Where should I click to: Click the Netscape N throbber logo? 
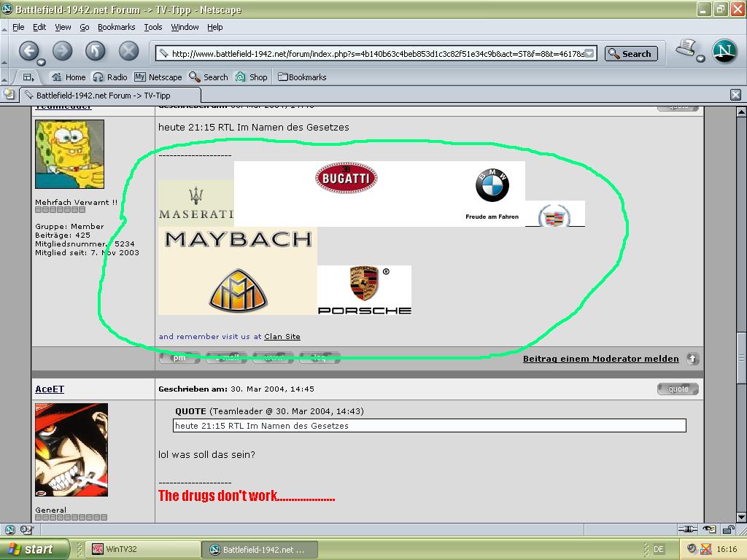724,50
